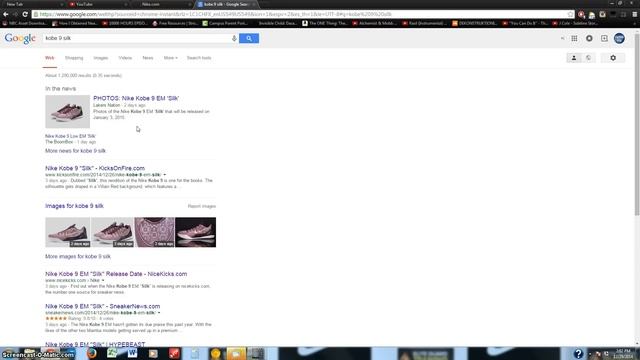
Task: Open the first Kobe 9 silk image thumbnail
Action: click(68, 232)
